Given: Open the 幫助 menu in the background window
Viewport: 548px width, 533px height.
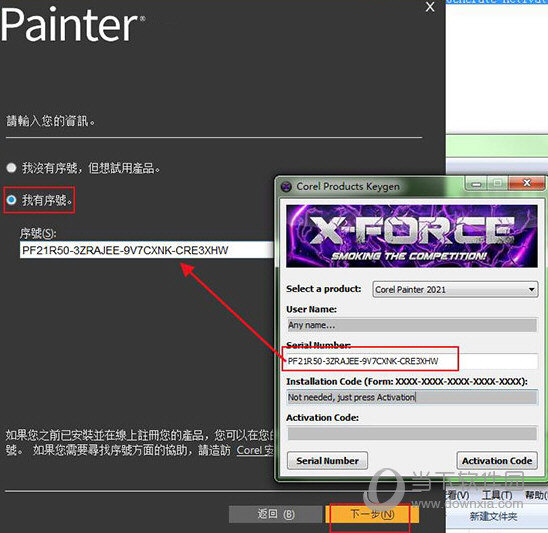Looking at the screenshot, I should (536, 495).
